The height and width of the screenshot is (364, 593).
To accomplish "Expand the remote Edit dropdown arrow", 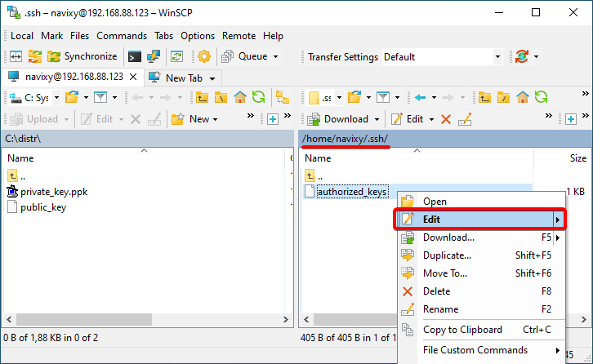I will click(431, 119).
